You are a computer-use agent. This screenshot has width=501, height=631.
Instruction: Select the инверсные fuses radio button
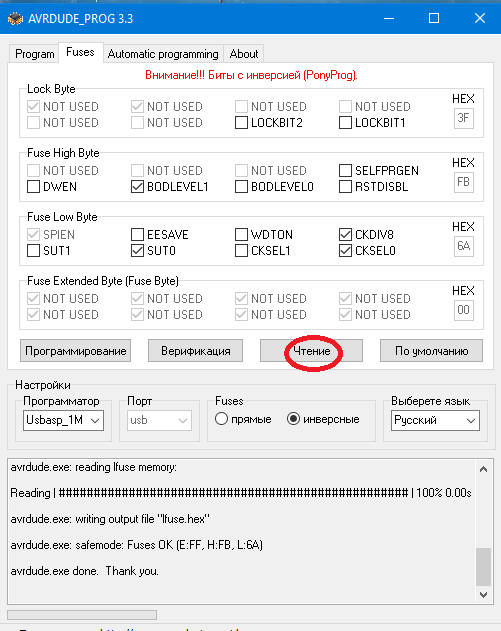[x=293, y=419]
